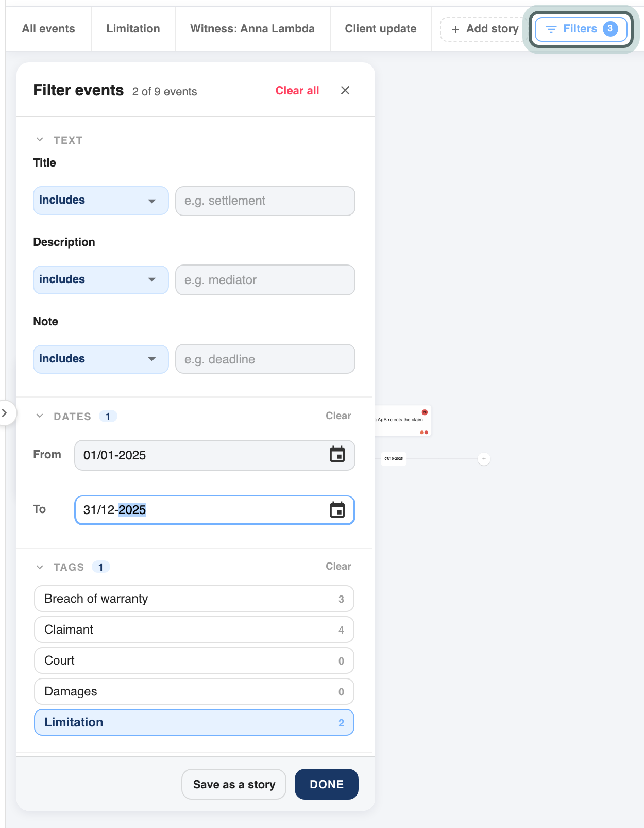Click the DONE button
Image resolution: width=644 pixels, height=828 pixels.
[x=327, y=784]
